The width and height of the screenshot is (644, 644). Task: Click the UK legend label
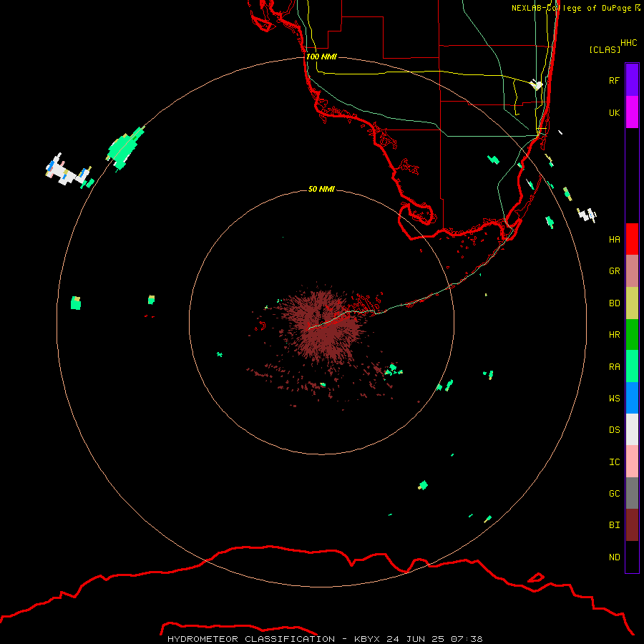pos(614,112)
